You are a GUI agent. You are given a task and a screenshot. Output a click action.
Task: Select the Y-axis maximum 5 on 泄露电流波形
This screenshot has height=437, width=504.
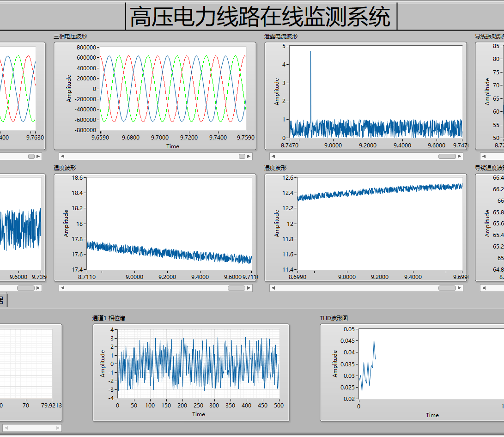pos(284,46)
